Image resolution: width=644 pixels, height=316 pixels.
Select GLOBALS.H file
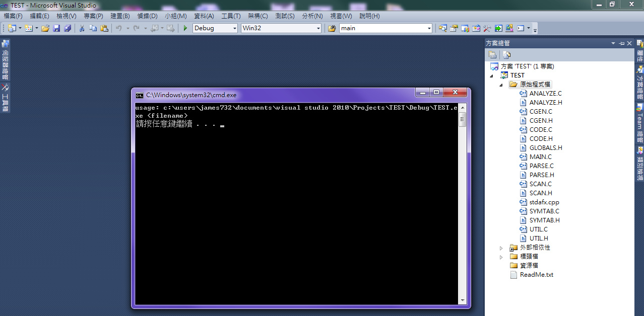[x=546, y=148]
